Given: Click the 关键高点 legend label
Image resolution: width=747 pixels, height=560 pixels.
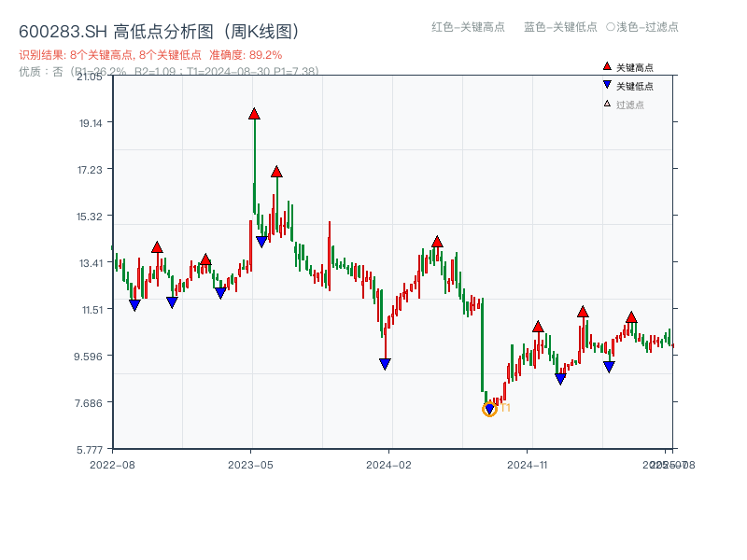Looking at the screenshot, I should click(x=635, y=67).
